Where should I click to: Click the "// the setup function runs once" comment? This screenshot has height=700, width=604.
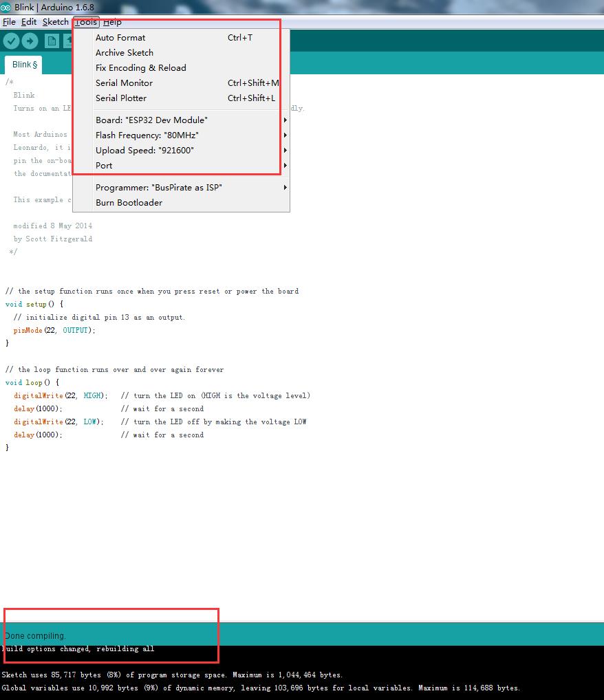152,291
